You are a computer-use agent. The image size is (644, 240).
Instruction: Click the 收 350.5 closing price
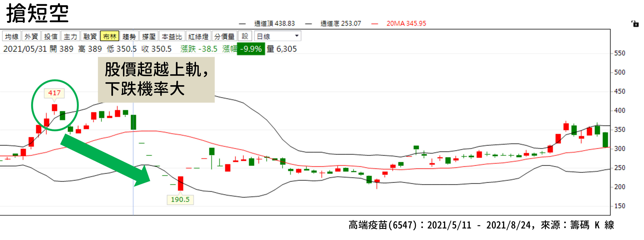click(x=157, y=49)
